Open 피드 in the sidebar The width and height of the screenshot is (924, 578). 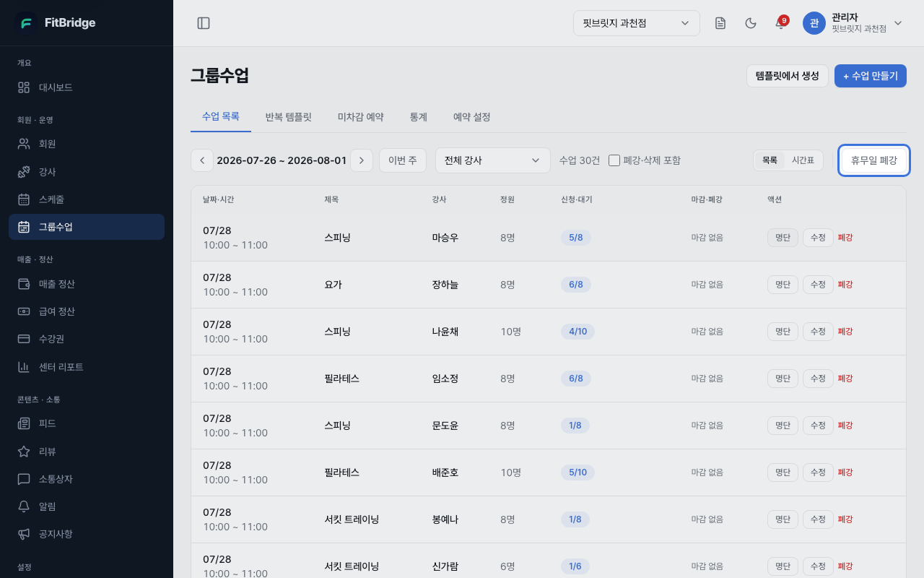coord(87,423)
